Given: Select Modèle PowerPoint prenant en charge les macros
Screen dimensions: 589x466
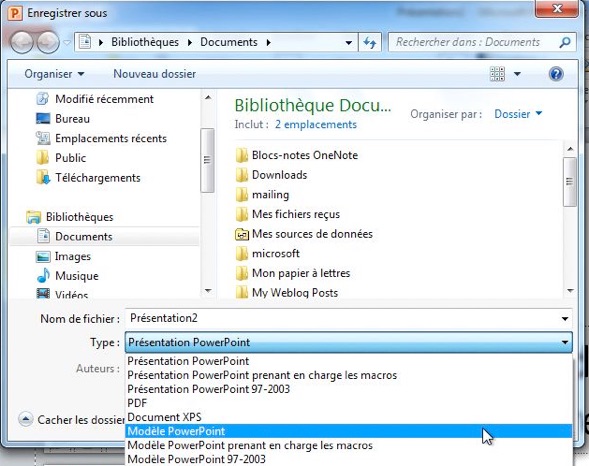Looking at the screenshot, I should pos(349,445).
